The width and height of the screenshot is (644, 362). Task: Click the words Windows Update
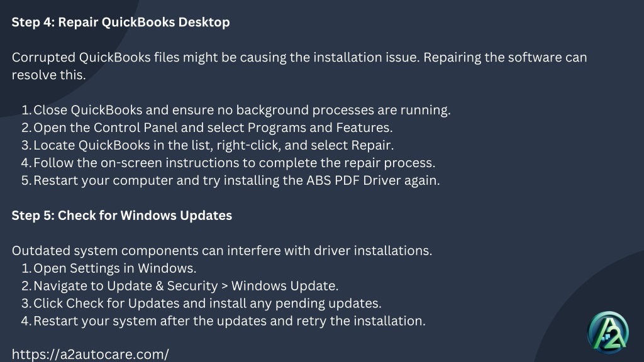click(284, 286)
